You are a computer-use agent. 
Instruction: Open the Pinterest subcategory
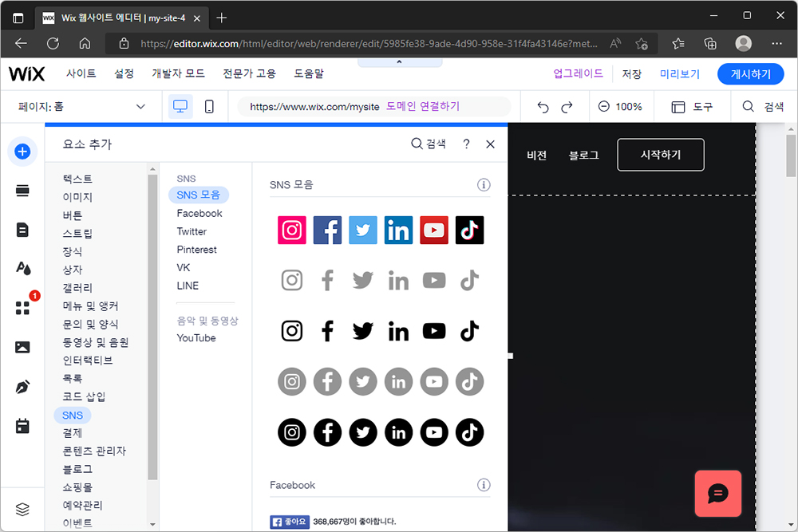[x=196, y=249]
